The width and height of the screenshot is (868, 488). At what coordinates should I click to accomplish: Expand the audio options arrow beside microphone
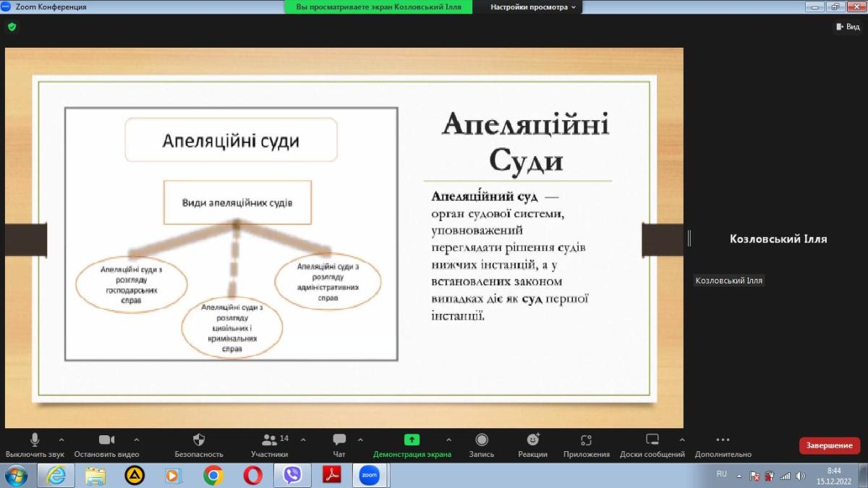61,440
